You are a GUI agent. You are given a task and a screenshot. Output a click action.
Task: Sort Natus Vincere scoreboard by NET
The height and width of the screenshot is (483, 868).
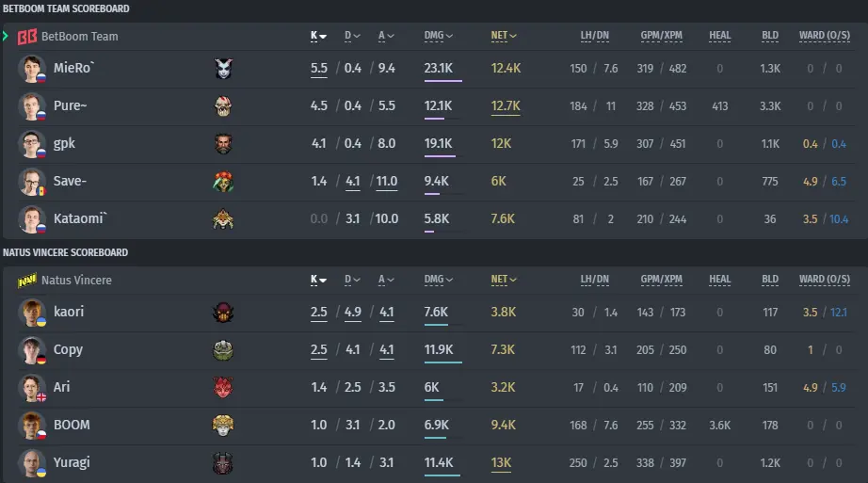pos(504,280)
